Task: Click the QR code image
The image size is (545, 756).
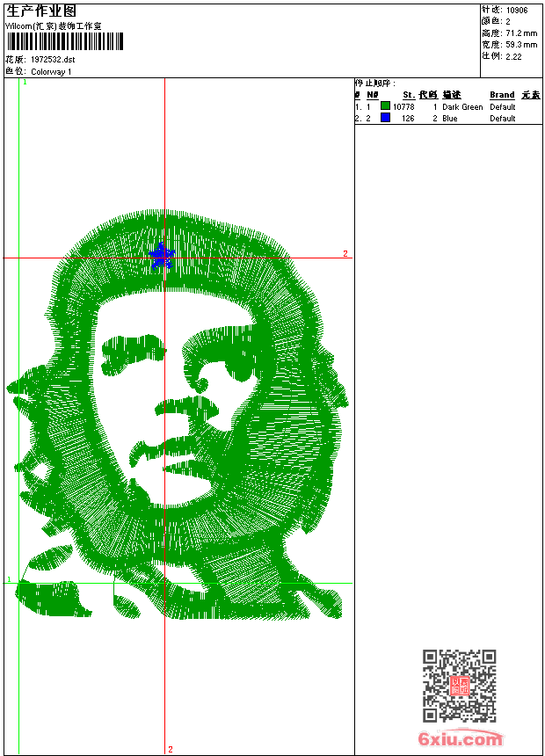Action: pos(460,686)
